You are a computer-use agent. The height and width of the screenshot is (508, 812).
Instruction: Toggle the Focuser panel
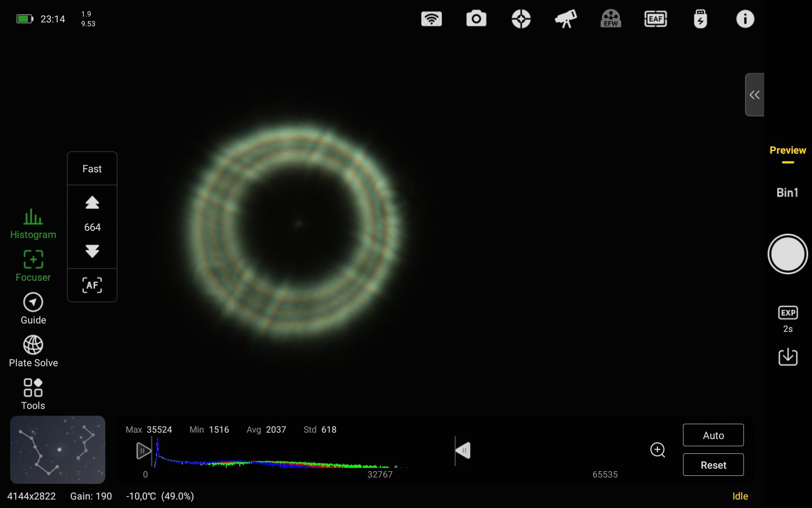tap(33, 266)
